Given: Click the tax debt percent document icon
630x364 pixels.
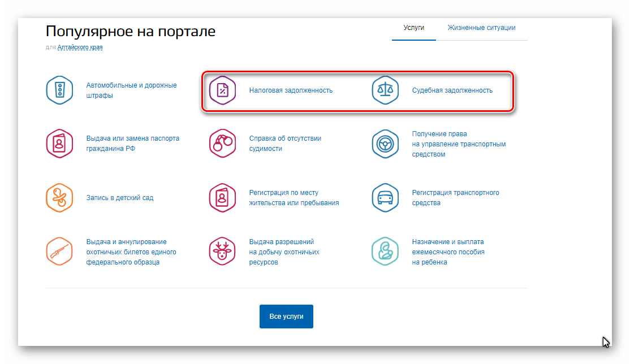Looking at the screenshot, I should coord(222,90).
